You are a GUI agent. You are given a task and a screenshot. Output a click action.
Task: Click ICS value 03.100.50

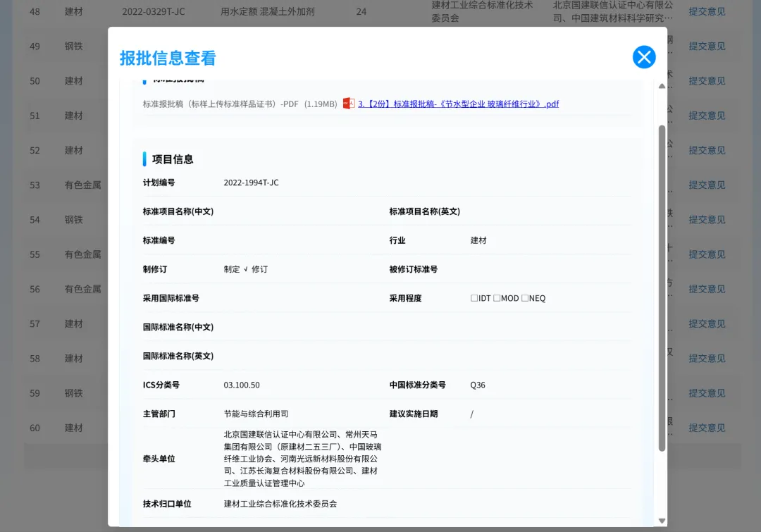(x=242, y=385)
